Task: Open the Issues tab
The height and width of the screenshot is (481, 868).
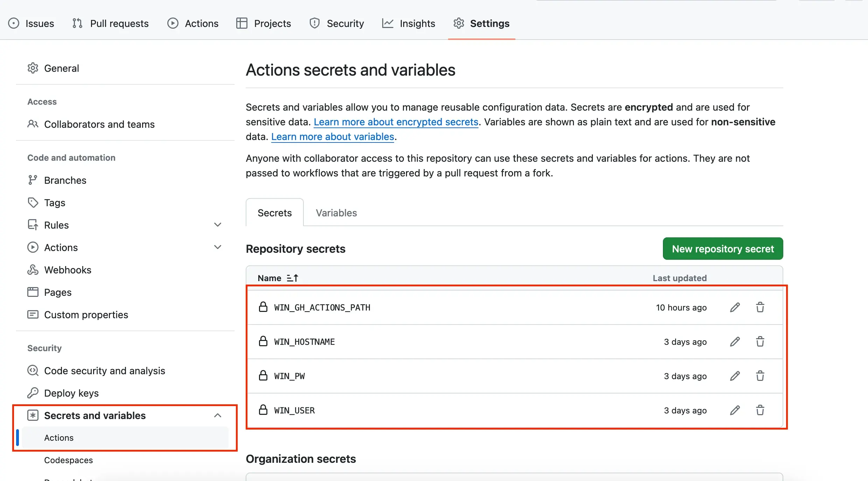Action: (31, 23)
